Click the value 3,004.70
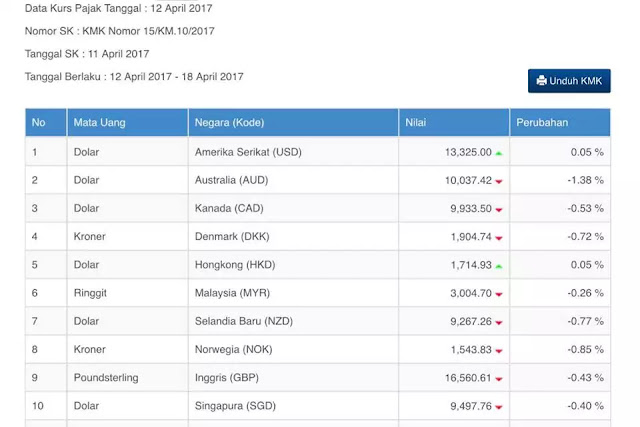This screenshot has width=640, height=427. (471, 293)
